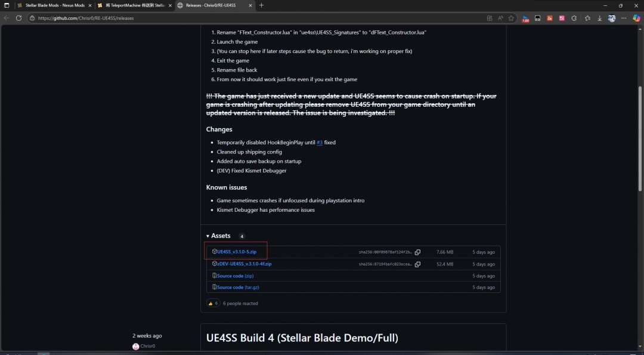Open the split screen icon in address bar
The width and height of the screenshot is (644, 355).
[489, 18]
